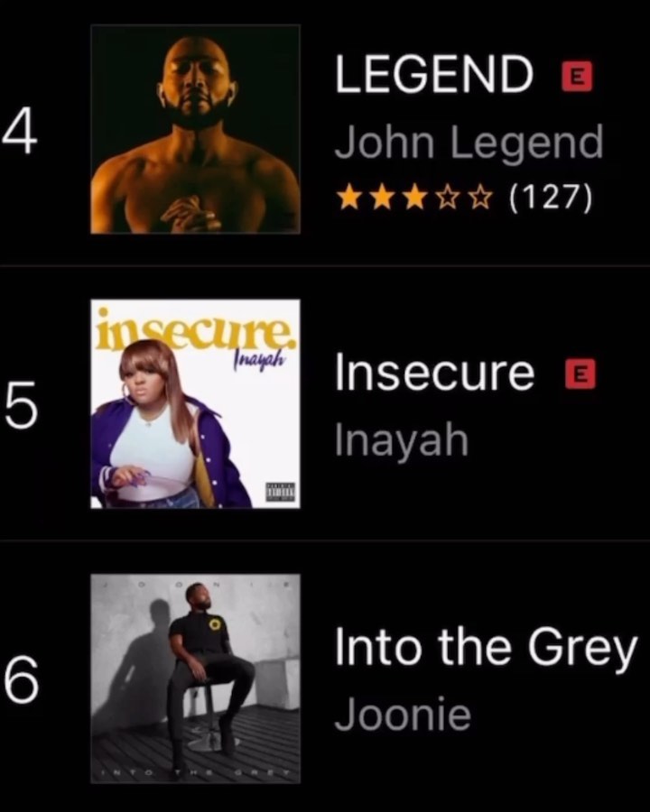Select chart rank number 4

(x=20, y=132)
